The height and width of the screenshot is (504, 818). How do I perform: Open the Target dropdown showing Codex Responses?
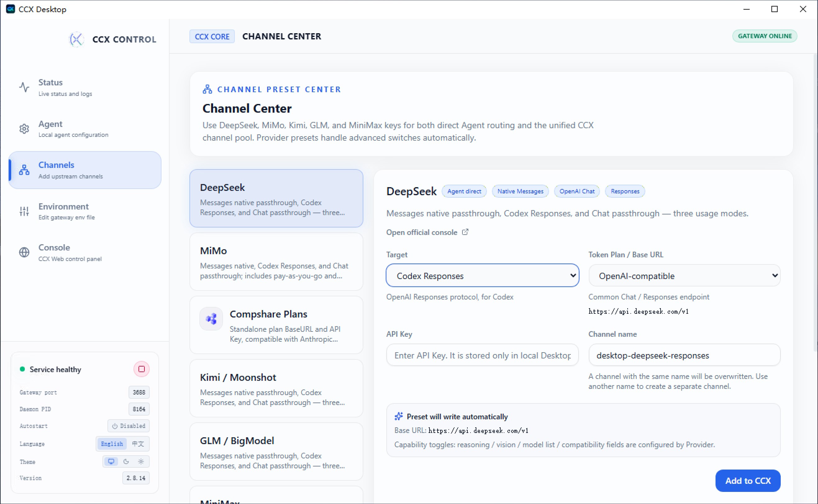point(482,276)
